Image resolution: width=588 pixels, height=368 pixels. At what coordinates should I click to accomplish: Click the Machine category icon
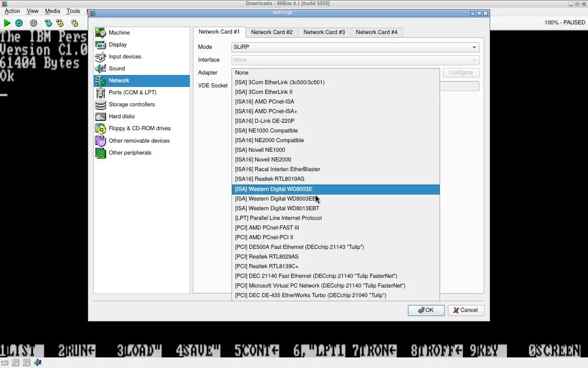[101, 33]
